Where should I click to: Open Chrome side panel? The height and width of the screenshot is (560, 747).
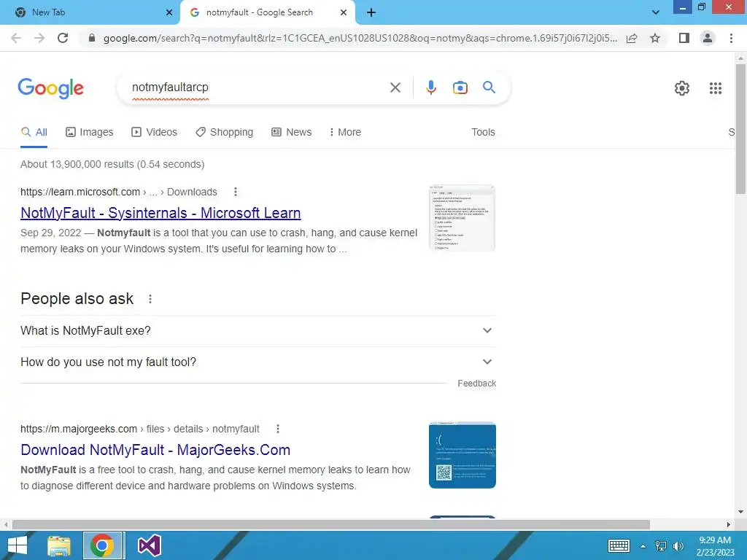click(684, 38)
